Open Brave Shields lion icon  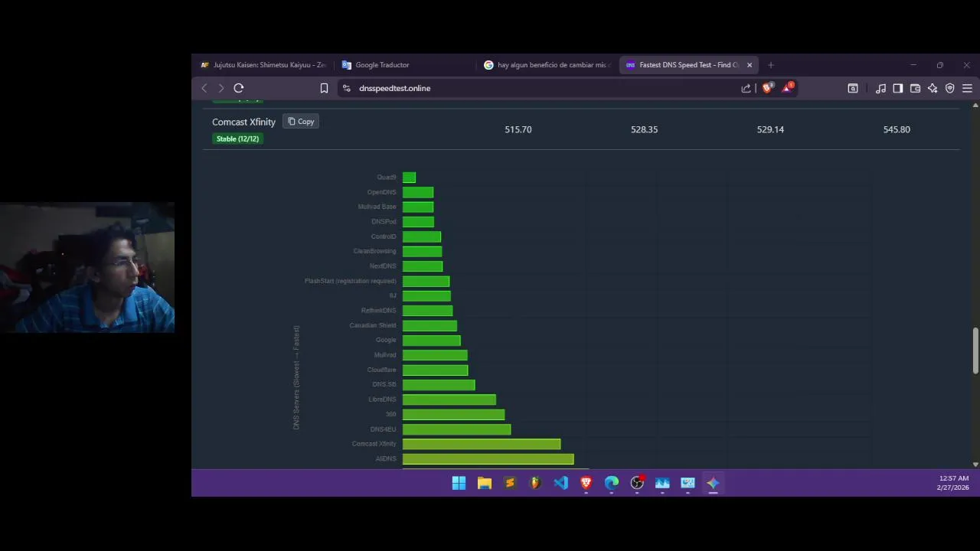pyautogui.click(x=767, y=87)
